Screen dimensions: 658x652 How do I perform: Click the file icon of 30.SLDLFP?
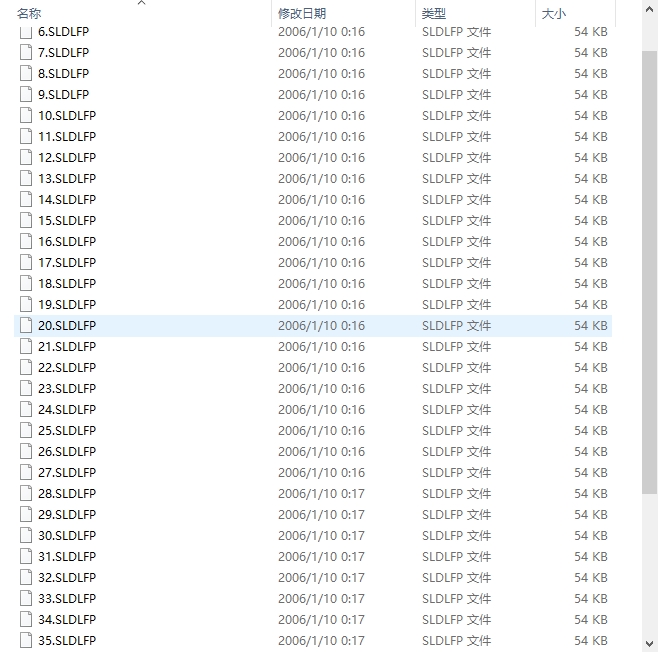pos(26,535)
